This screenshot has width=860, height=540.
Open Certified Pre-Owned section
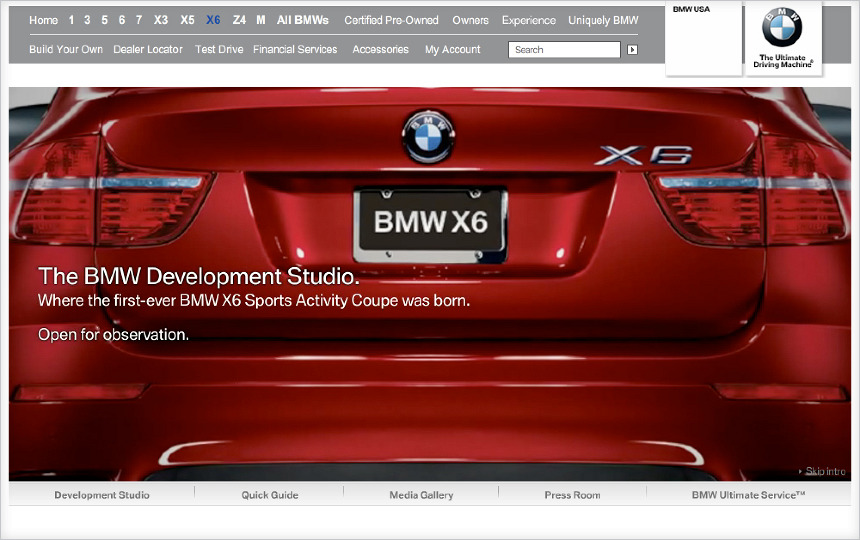(x=391, y=20)
